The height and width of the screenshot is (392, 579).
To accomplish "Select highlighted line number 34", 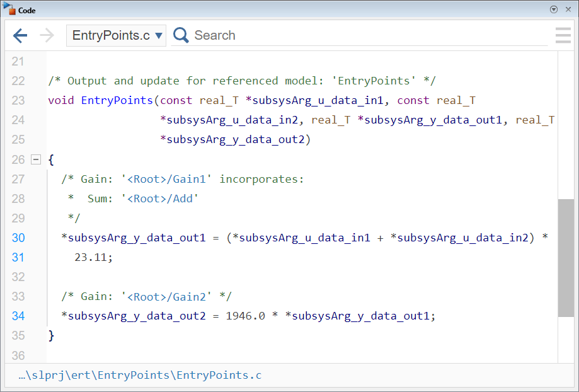I will [18, 316].
